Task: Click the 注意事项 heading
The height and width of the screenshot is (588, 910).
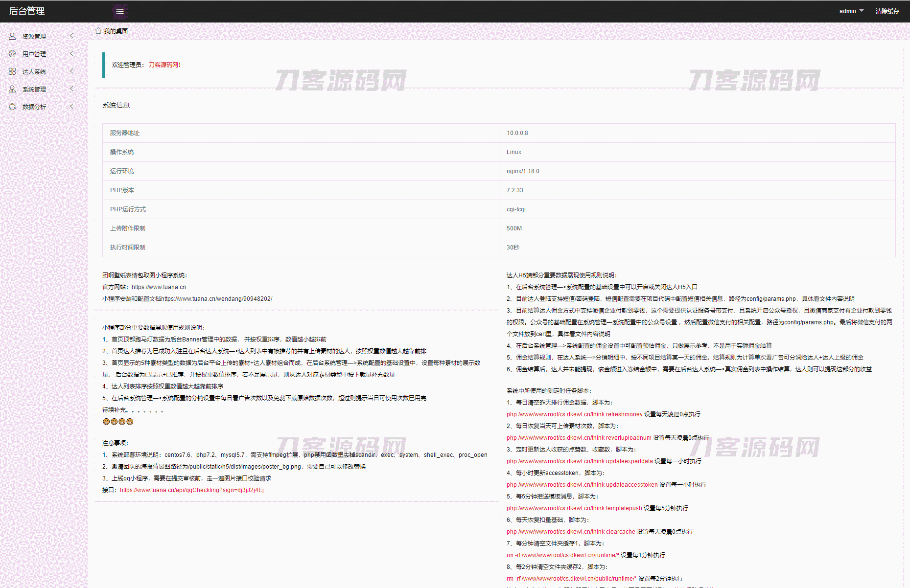Action: point(116,443)
